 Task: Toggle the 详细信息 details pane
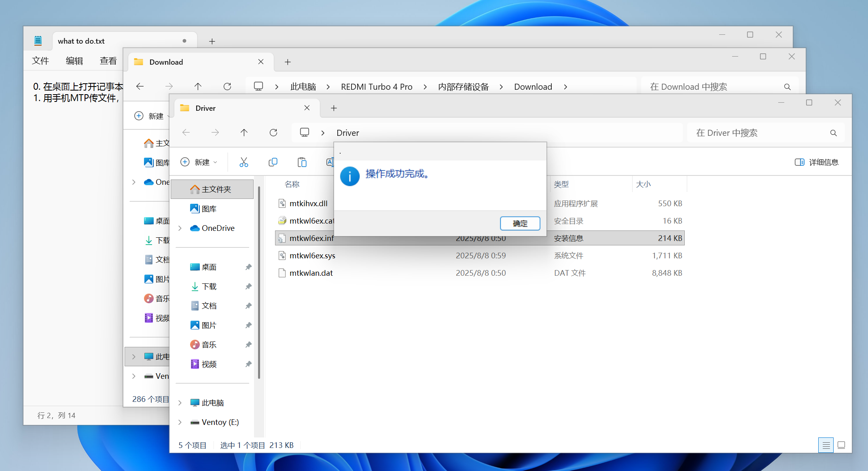pos(817,162)
